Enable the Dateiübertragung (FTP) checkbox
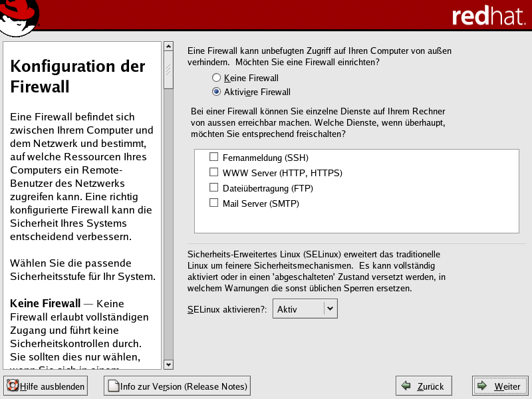 (214, 188)
